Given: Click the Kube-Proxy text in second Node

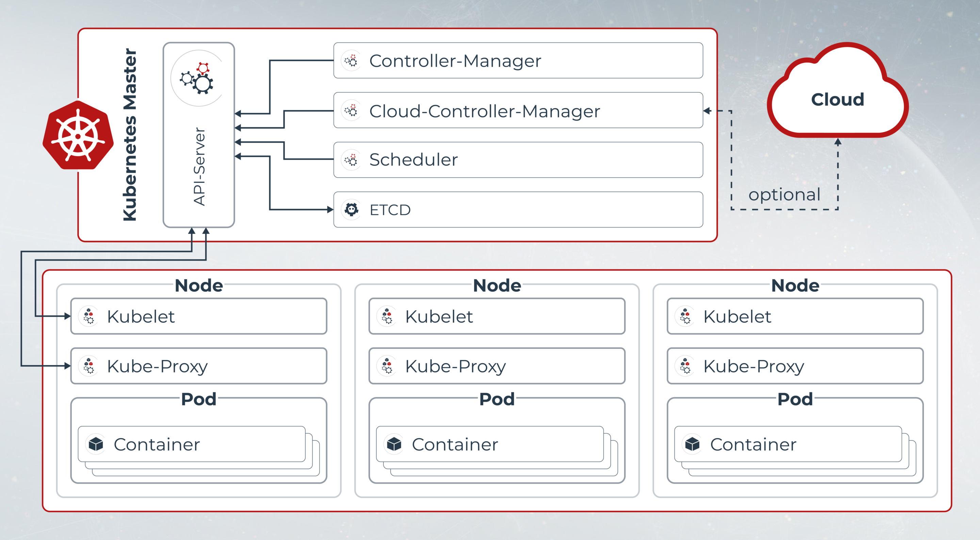Looking at the screenshot, I should click(x=456, y=367).
